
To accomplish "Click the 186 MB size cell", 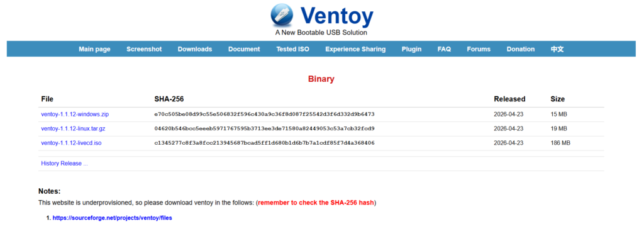I will (x=560, y=143).
